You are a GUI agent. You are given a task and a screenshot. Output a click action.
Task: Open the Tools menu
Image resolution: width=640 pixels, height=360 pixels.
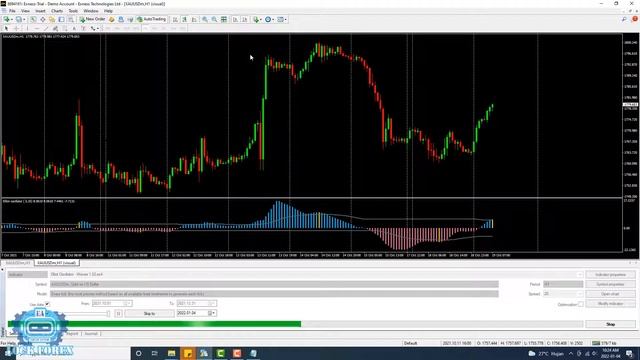[73, 11]
